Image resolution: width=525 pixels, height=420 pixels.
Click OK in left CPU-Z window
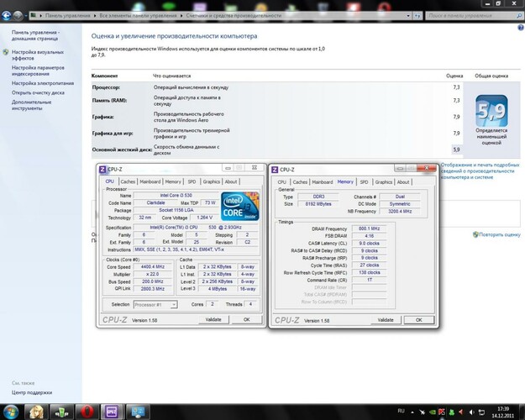(247, 319)
